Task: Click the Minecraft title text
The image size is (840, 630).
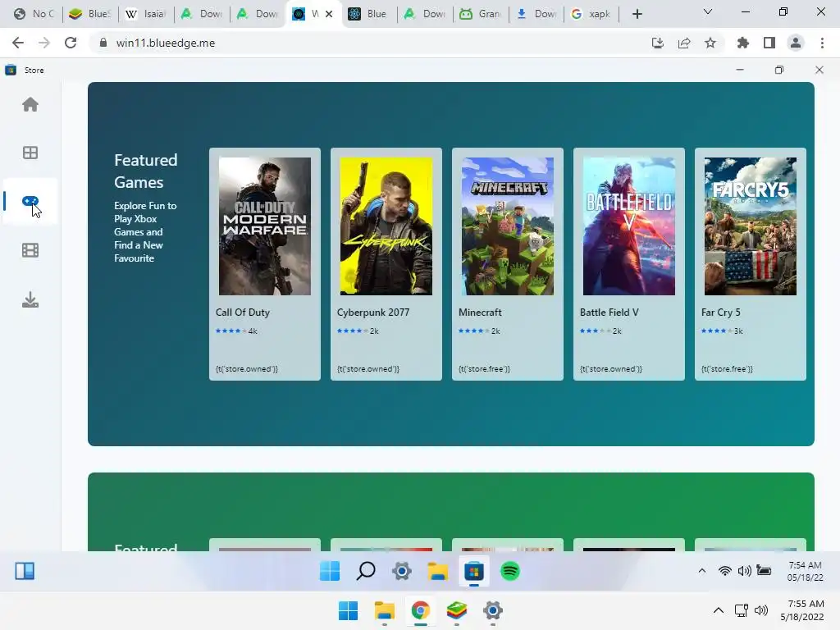Action: point(480,313)
